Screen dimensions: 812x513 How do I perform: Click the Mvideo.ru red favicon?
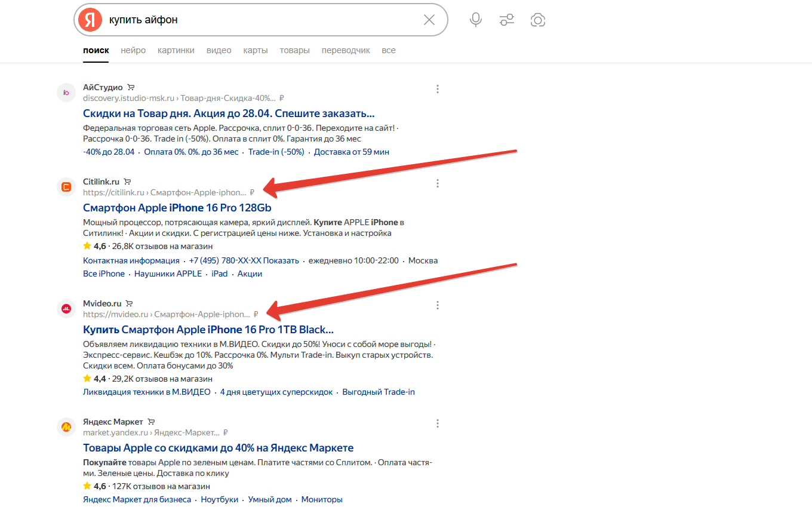pyautogui.click(x=66, y=309)
